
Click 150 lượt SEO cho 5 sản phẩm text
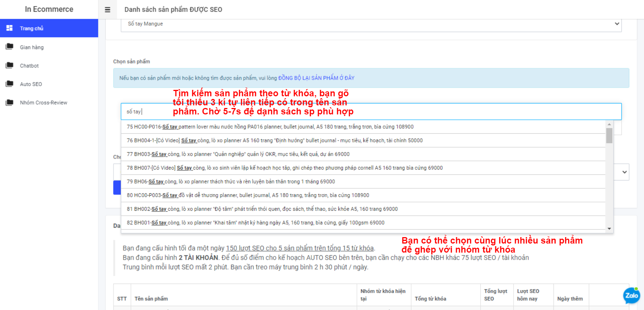click(x=300, y=248)
